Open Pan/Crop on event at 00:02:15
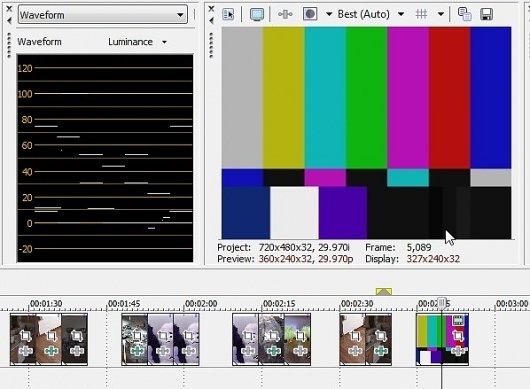Viewport: 530px width, 389px height. [x=273, y=336]
